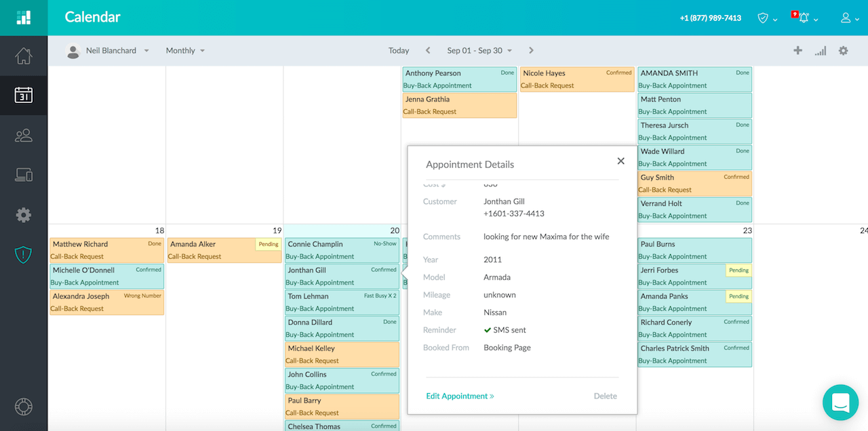The image size is (868, 431).
Task: Click the Edit Appointment link
Action: [x=460, y=396]
